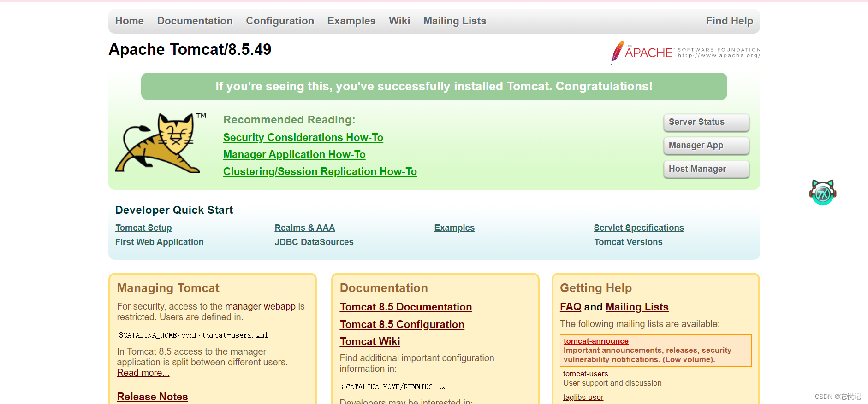
Task: Open Tomcat 8.5 Documentation link
Action: click(406, 307)
